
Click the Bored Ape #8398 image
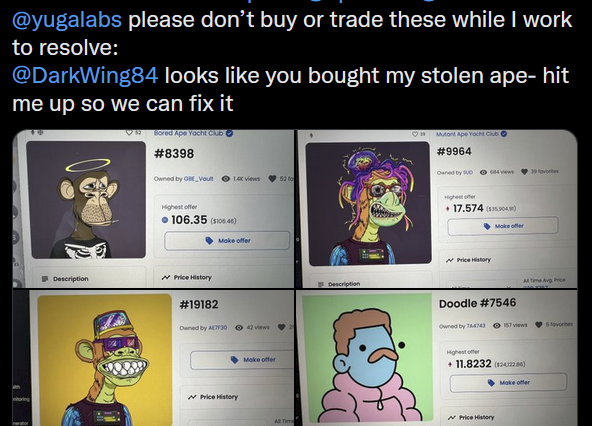tap(86, 200)
